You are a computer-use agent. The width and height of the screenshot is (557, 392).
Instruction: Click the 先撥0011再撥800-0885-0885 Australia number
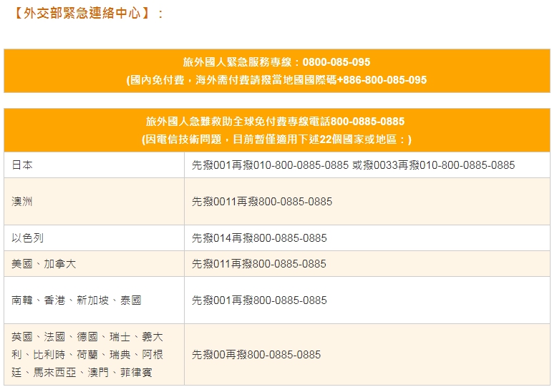[x=262, y=202]
